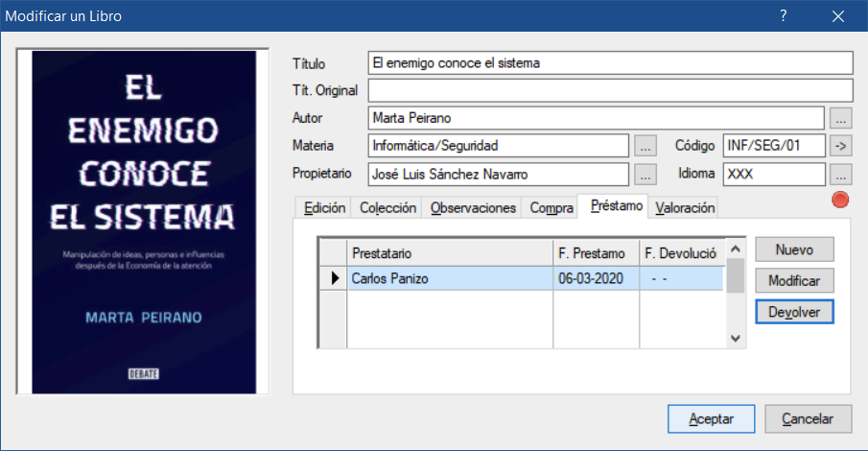Image resolution: width=868 pixels, height=451 pixels.
Task: Switch to the Observaciones tab
Action: pos(473,207)
